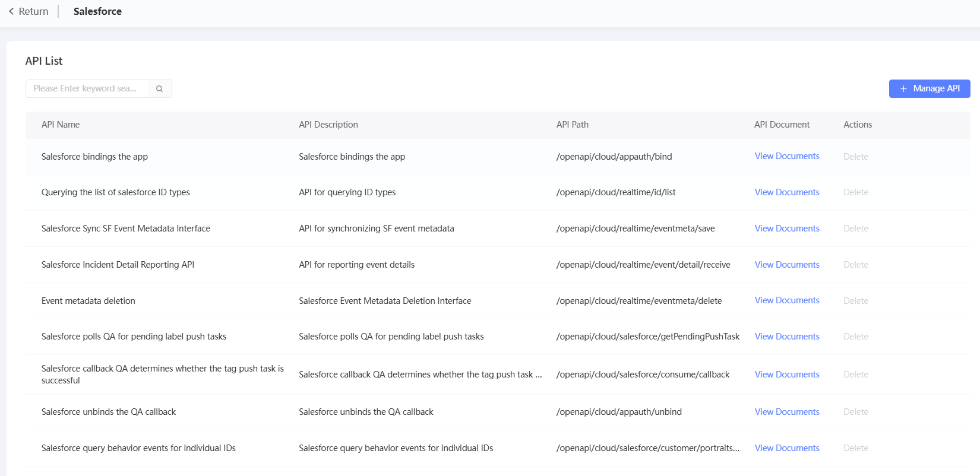Select 'Salesforce Sync SF Event Metadata Interface' name
The image size is (980, 476).
tap(126, 229)
